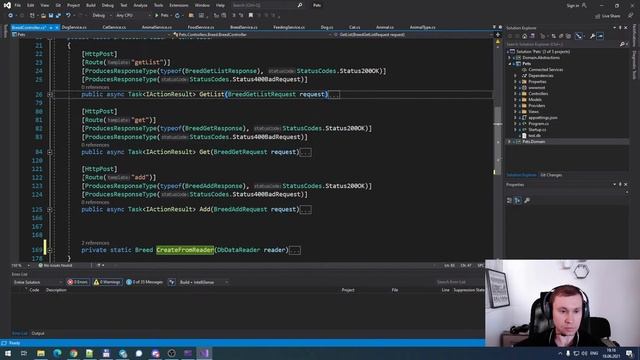Click the Undo toolbar icon
The width and height of the screenshot is (640, 360).
click(69, 16)
